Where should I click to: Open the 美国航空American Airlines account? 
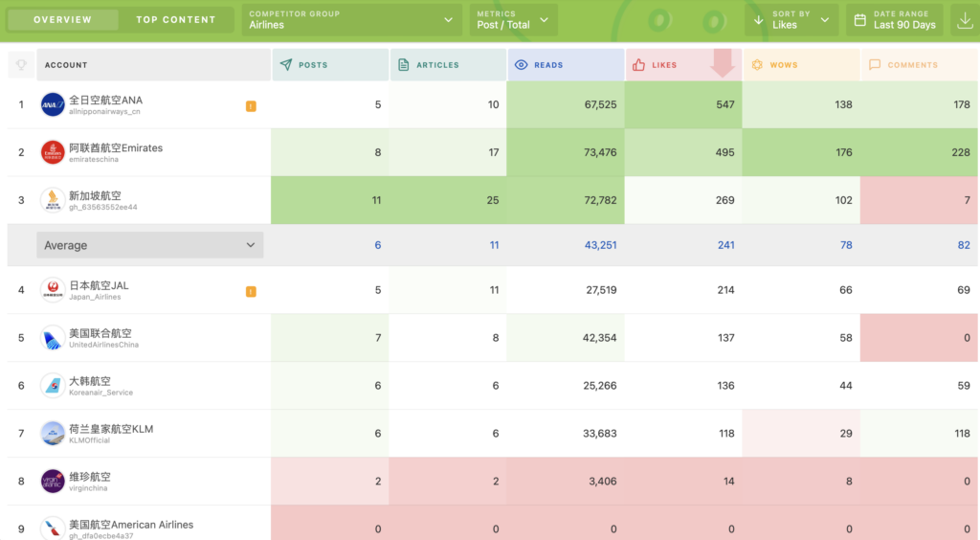point(130,525)
